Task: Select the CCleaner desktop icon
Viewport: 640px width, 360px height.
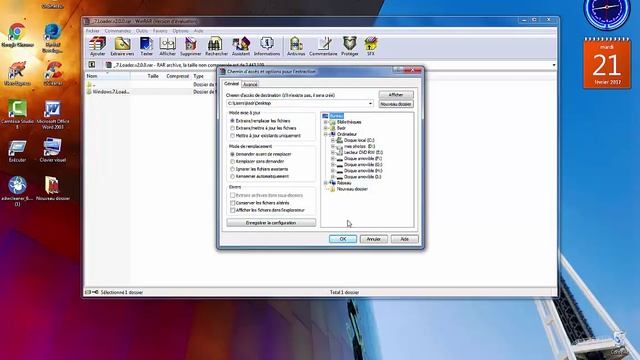Action: pyautogui.click(x=53, y=73)
